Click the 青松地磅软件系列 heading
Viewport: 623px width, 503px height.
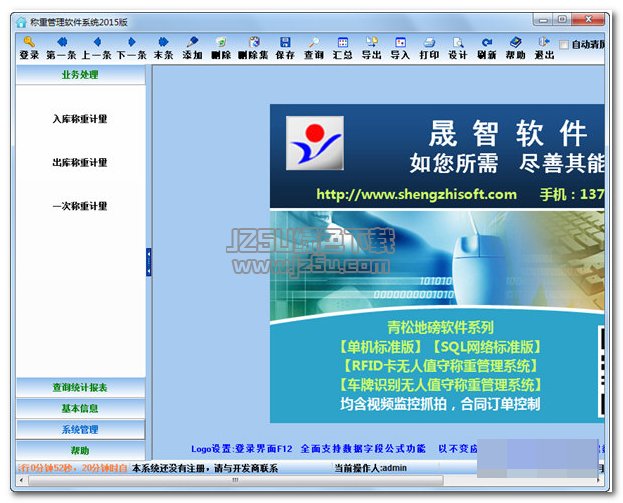point(440,327)
